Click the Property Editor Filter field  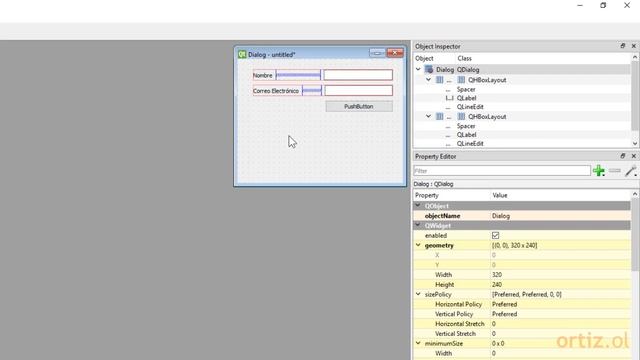[x=502, y=171]
